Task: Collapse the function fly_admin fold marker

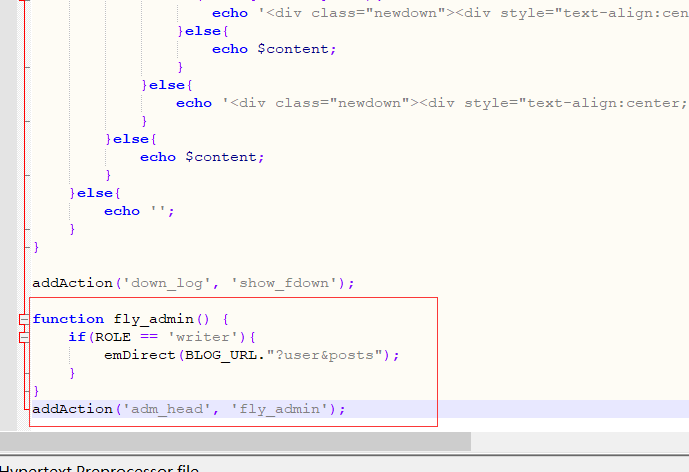Action: pyautogui.click(x=24, y=319)
